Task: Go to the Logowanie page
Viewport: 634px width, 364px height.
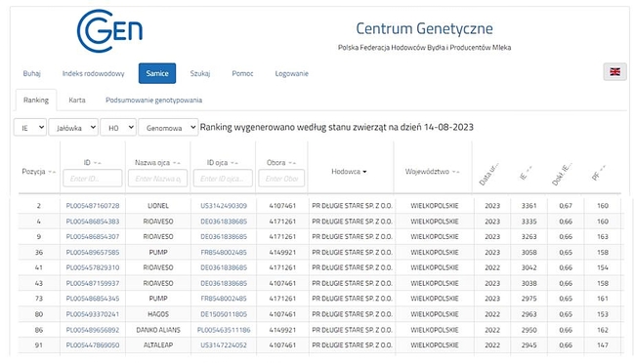Action: [x=291, y=73]
